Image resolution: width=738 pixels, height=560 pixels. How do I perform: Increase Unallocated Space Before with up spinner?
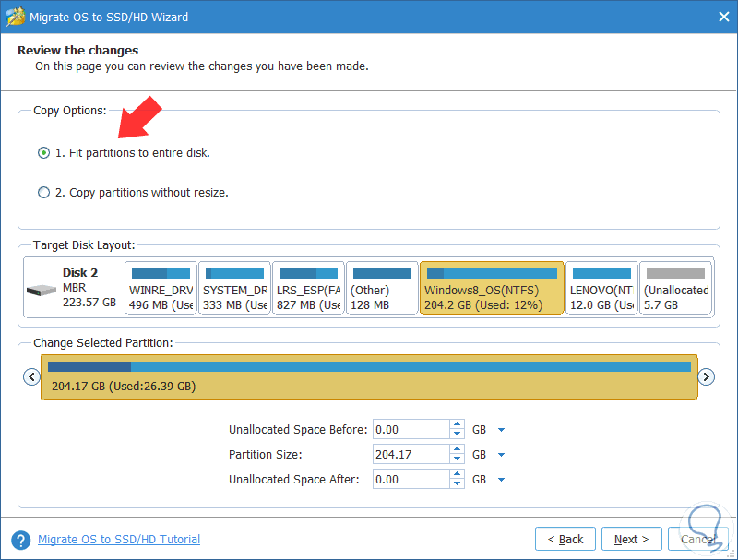coord(457,424)
